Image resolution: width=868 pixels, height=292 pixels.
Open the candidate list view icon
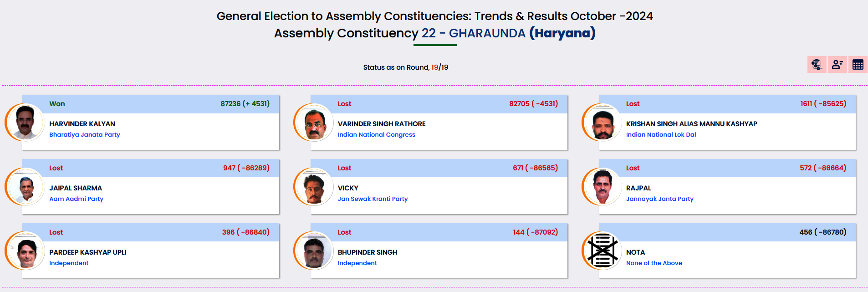(837, 65)
